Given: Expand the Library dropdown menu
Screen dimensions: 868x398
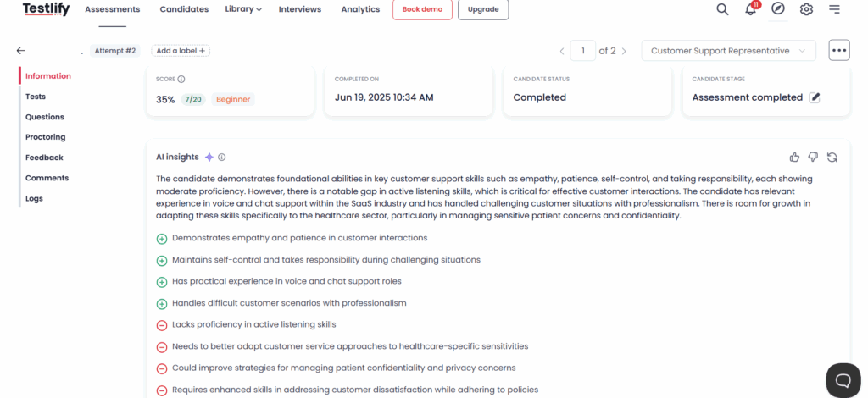Looking at the screenshot, I should 243,8.
